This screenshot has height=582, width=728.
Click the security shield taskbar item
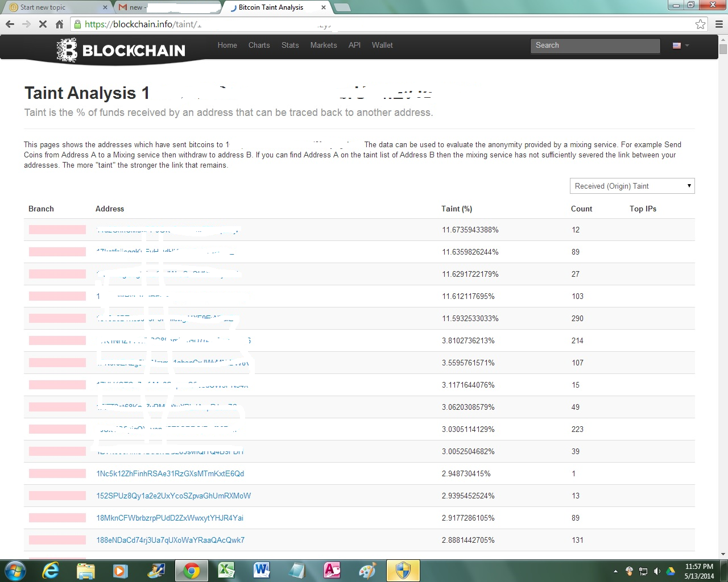point(403,571)
